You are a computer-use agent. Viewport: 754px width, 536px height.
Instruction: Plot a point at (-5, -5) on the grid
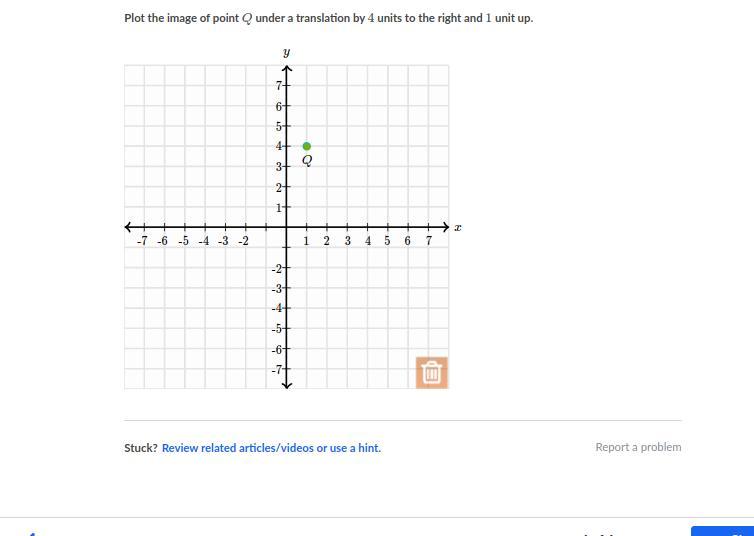(185, 328)
